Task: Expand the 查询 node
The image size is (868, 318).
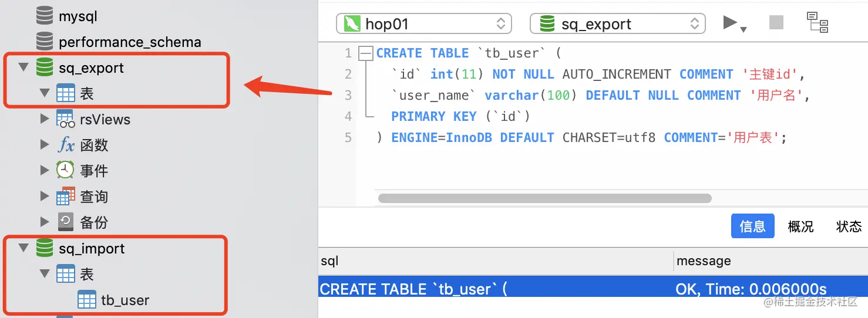Action: click(45, 197)
